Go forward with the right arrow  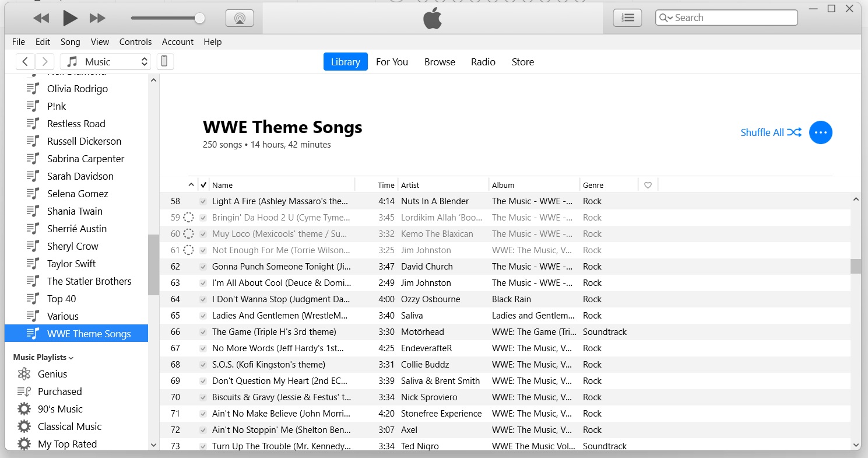[x=45, y=61]
